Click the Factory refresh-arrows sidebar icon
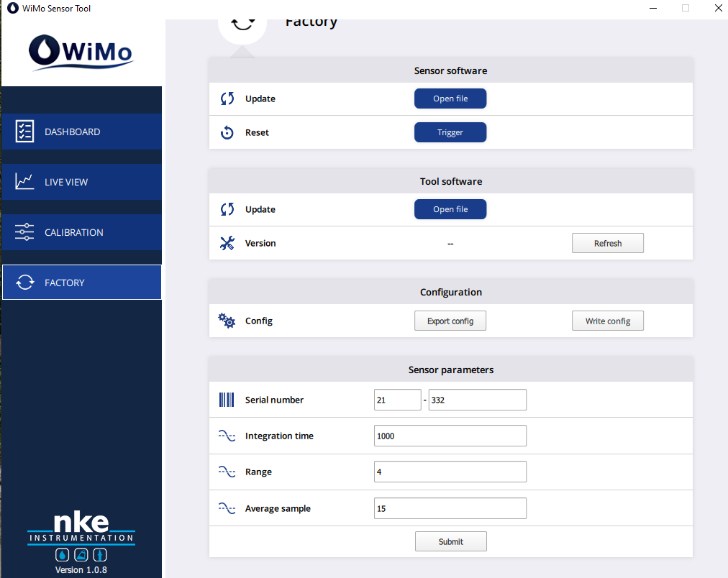The height and width of the screenshot is (578, 728). (24, 282)
